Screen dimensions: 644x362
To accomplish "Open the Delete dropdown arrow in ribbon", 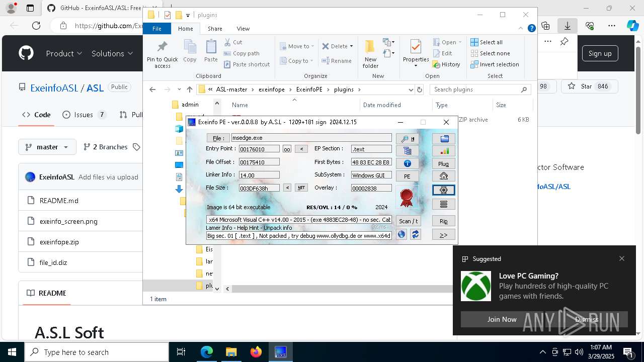I will pos(351,46).
